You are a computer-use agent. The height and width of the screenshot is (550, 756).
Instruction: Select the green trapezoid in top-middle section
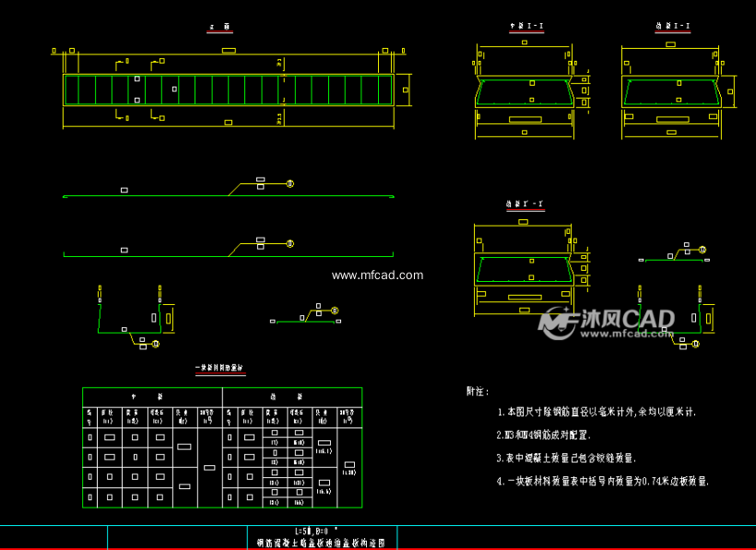click(x=526, y=93)
